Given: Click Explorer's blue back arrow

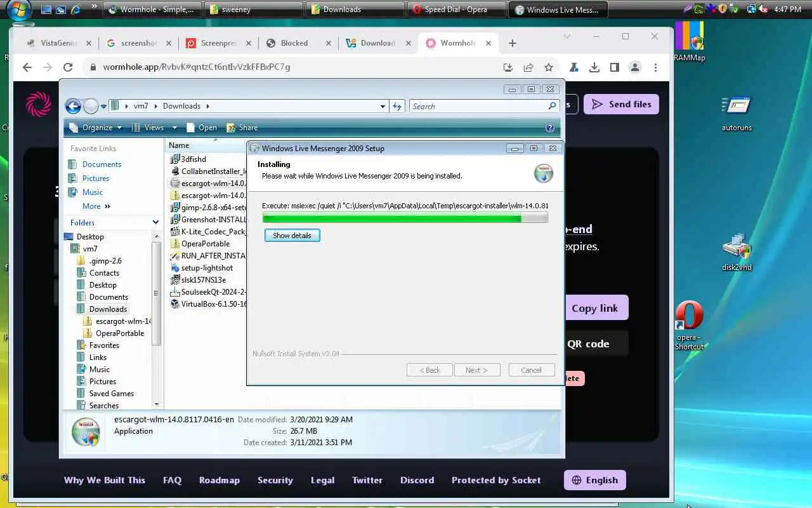Looking at the screenshot, I should 74,106.
